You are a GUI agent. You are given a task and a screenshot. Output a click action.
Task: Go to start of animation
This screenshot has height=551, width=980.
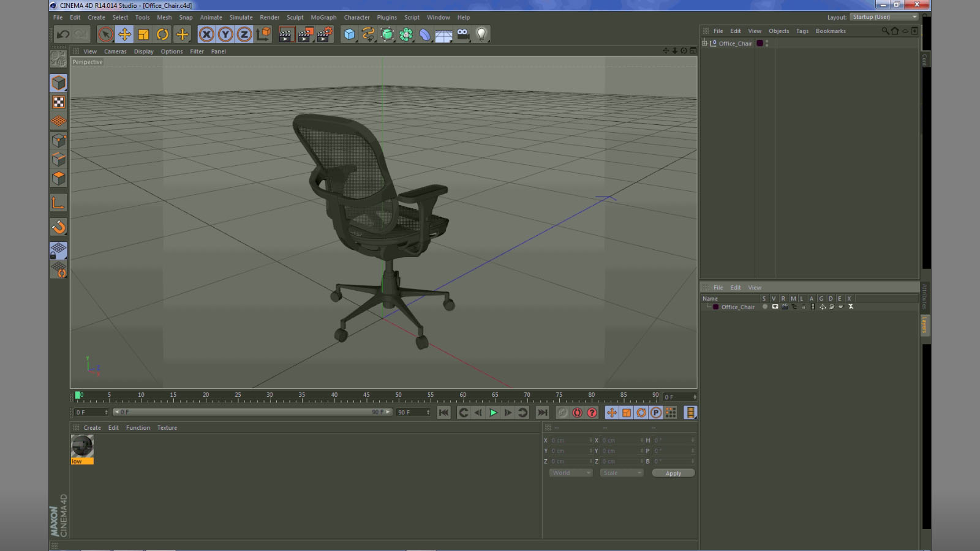click(443, 413)
